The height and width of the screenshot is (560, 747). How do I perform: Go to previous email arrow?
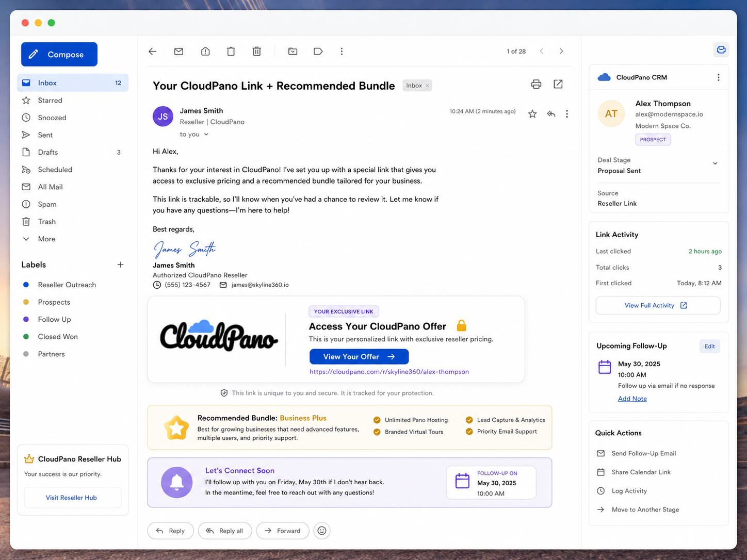coord(541,52)
